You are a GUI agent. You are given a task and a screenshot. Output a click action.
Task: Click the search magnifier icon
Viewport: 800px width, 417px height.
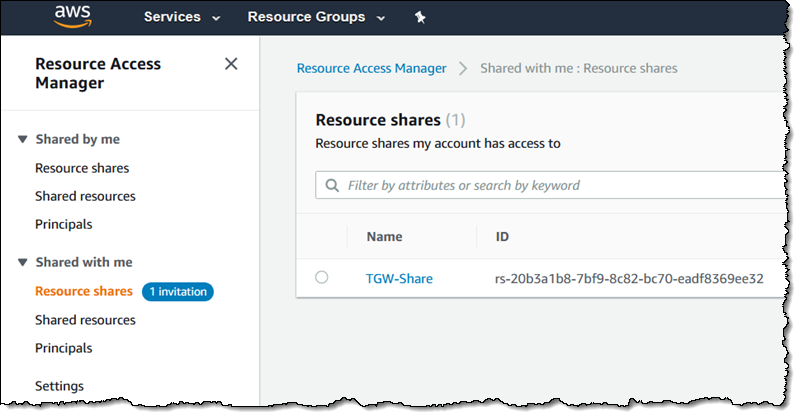pyautogui.click(x=332, y=185)
